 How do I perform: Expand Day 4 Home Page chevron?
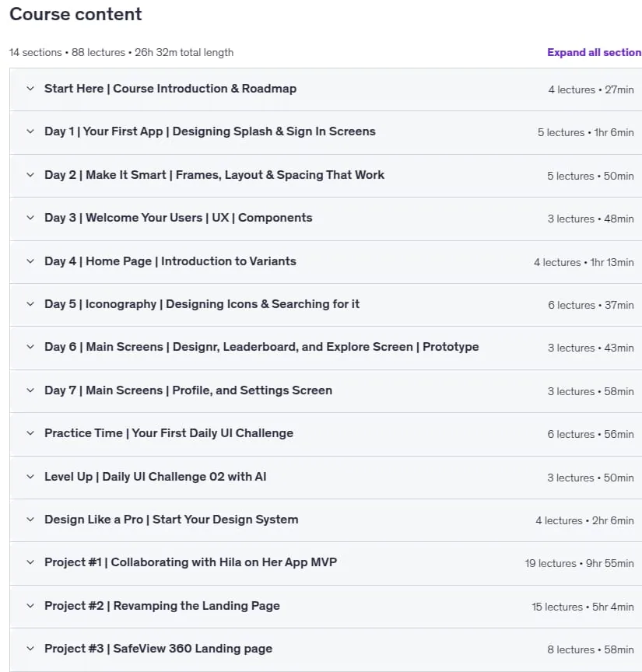point(30,261)
